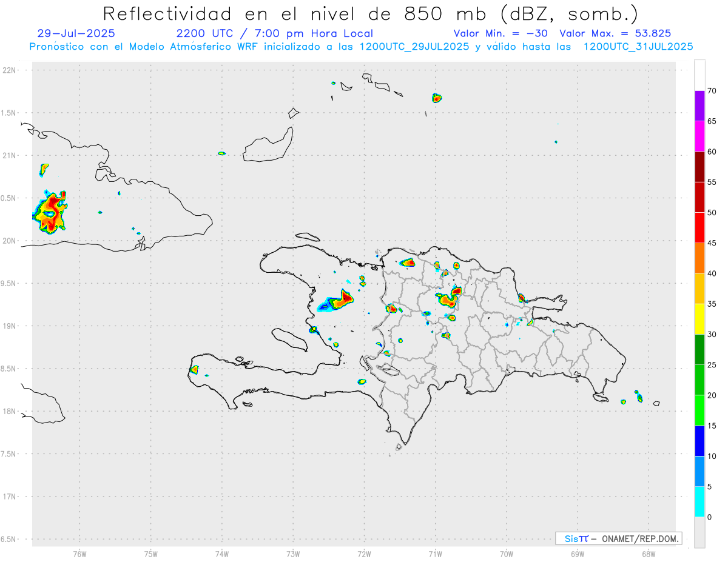Select the date text '29-Jul-2025'
Viewport: 728px width, 562px height.
[76, 34]
